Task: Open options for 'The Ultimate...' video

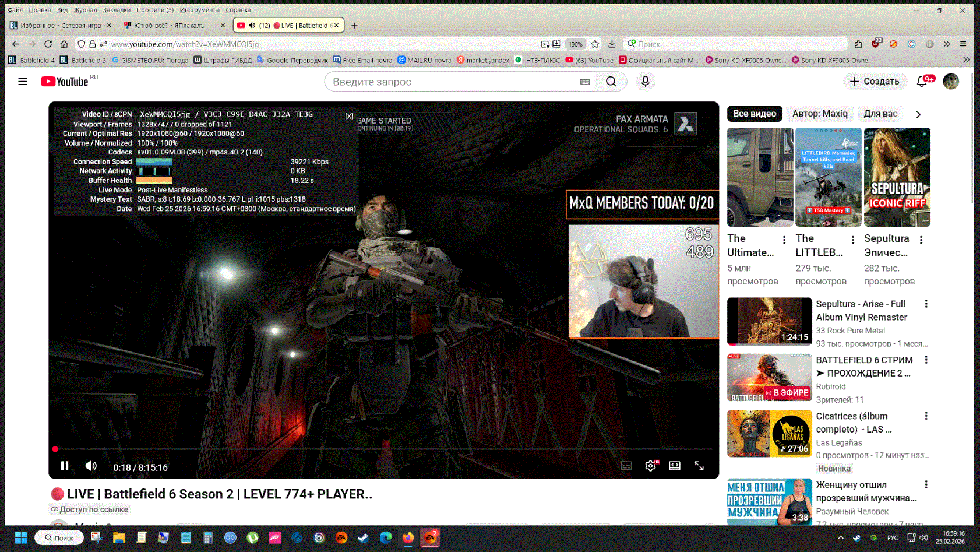Action: tap(784, 240)
